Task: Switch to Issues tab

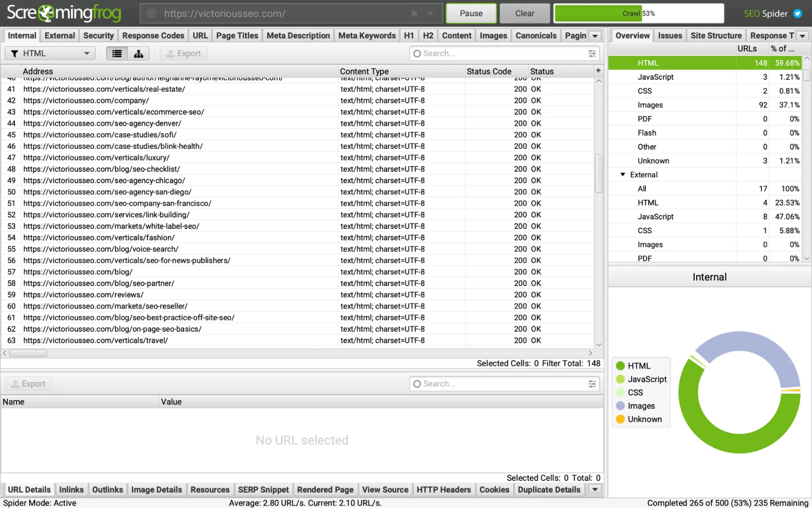Action: point(670,36)
